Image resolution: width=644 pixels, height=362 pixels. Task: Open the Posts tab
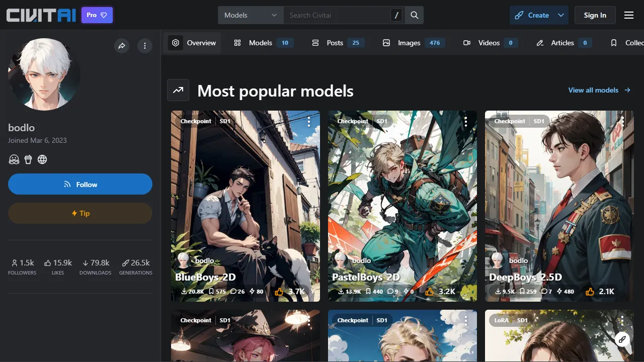(334, 43)
